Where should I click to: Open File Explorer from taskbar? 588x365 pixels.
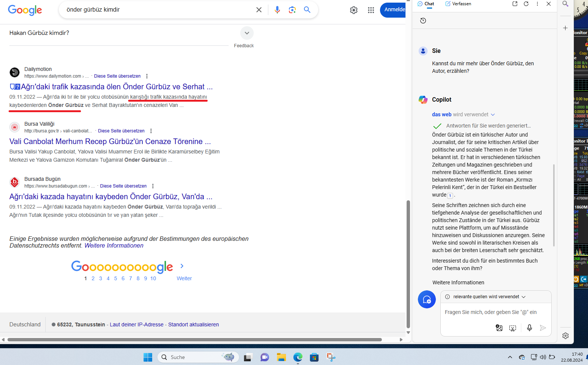[x=281, y=357]
